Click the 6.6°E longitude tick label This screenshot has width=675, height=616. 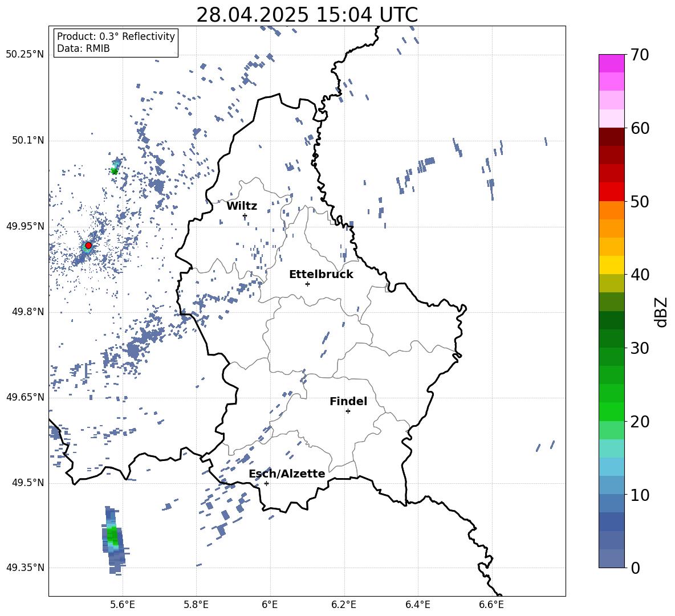tap(491, 605)
